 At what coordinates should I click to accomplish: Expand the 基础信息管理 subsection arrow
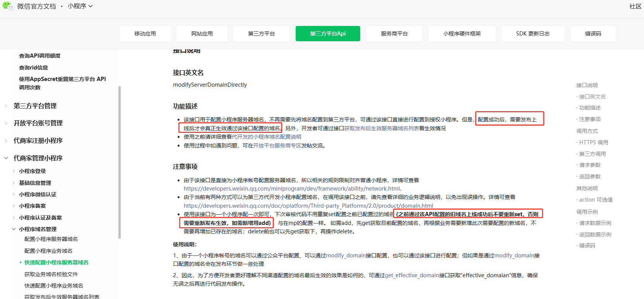pyautogui.click(x=14, y=183)
